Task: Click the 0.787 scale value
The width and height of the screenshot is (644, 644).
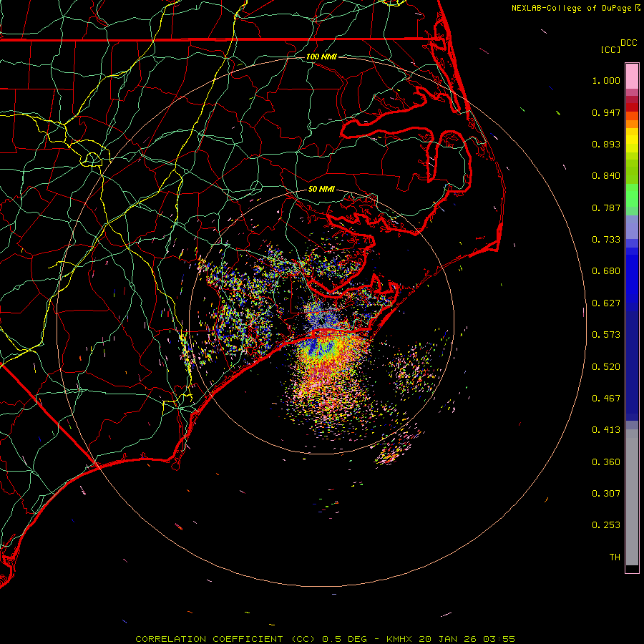Action: 606,208
